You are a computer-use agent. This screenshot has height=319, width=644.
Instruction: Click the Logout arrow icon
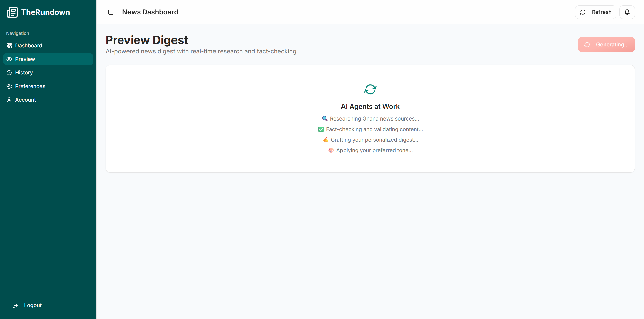pos(15,305)
